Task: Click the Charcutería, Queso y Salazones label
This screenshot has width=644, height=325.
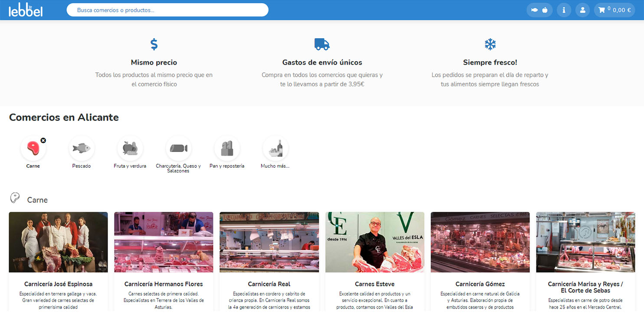Action: (178, 169)
